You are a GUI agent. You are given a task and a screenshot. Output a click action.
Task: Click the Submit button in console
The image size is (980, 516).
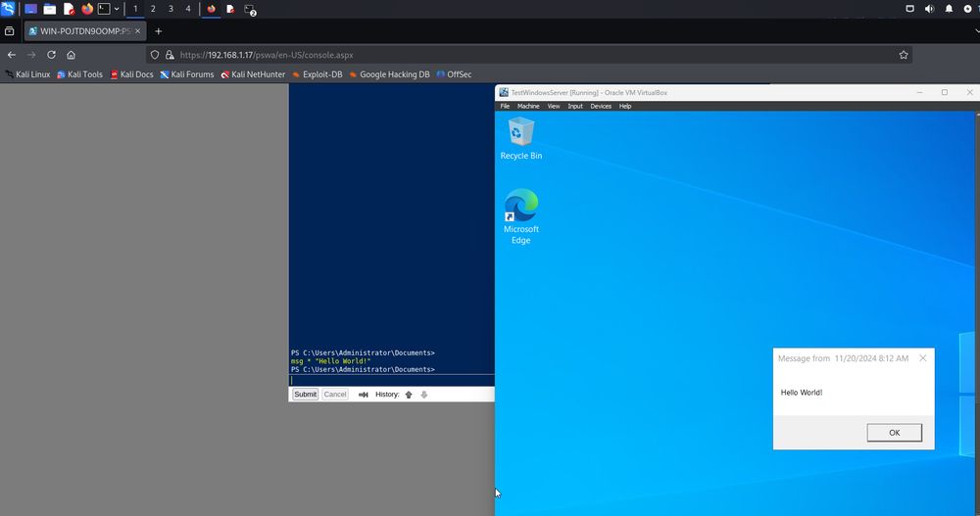pos(305,395)
